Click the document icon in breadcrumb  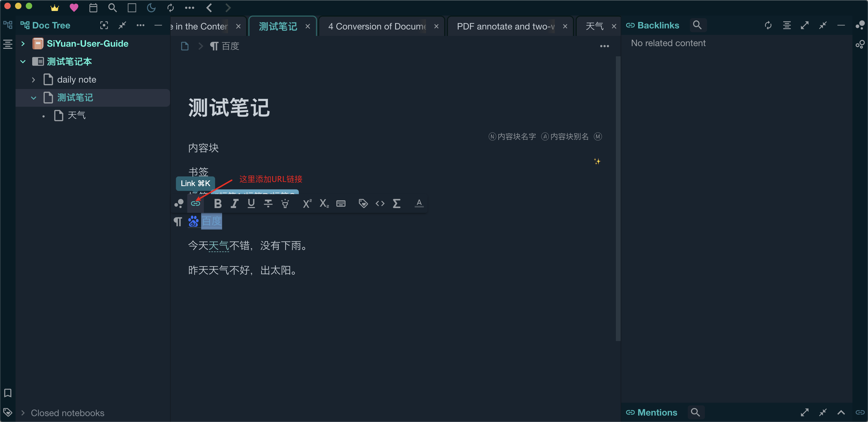click(x=185, y=46)
